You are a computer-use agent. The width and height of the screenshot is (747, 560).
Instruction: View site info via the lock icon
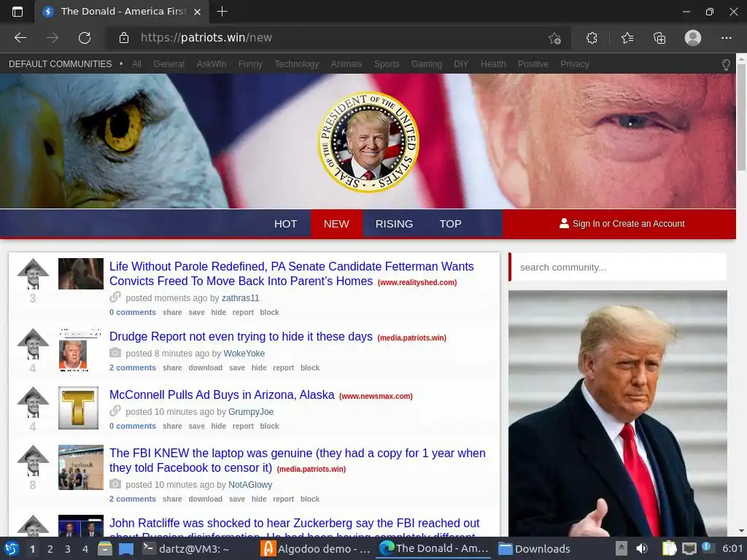click(124, 38)
